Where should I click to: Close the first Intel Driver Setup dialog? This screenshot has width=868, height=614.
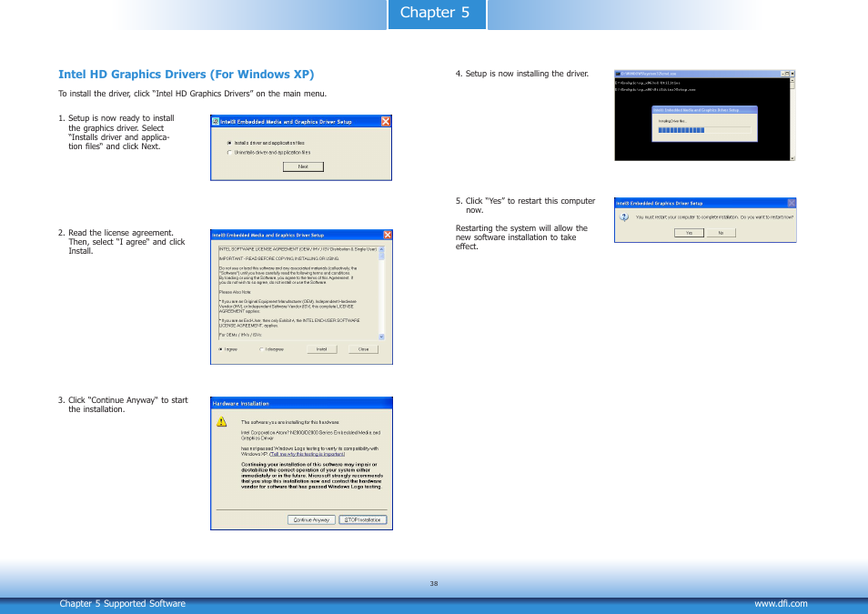[386, 121]
